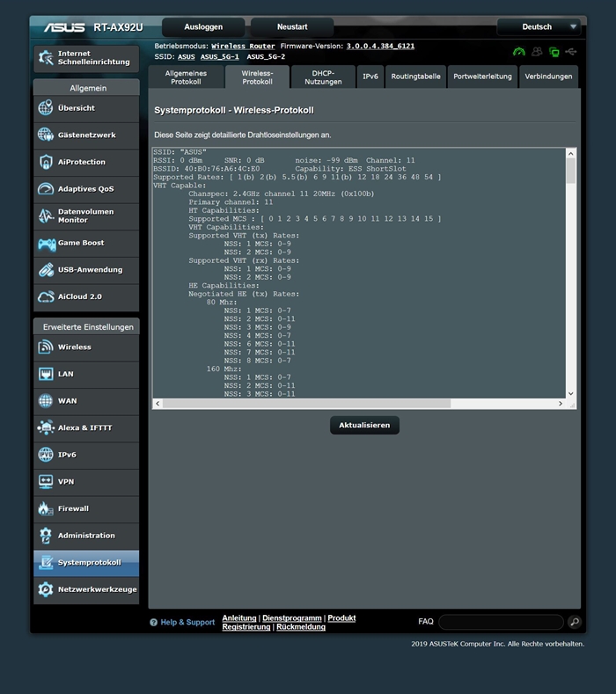Click log horizontal scrollbar right arrow
This screenshot has height=694, width=616.
(561, 404)
